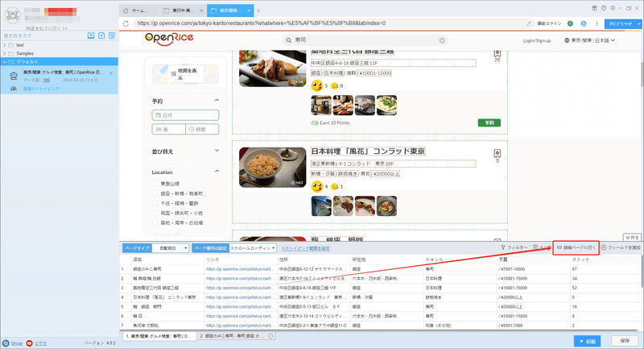Open a new tab with the plus button

[x=258, y=10]
